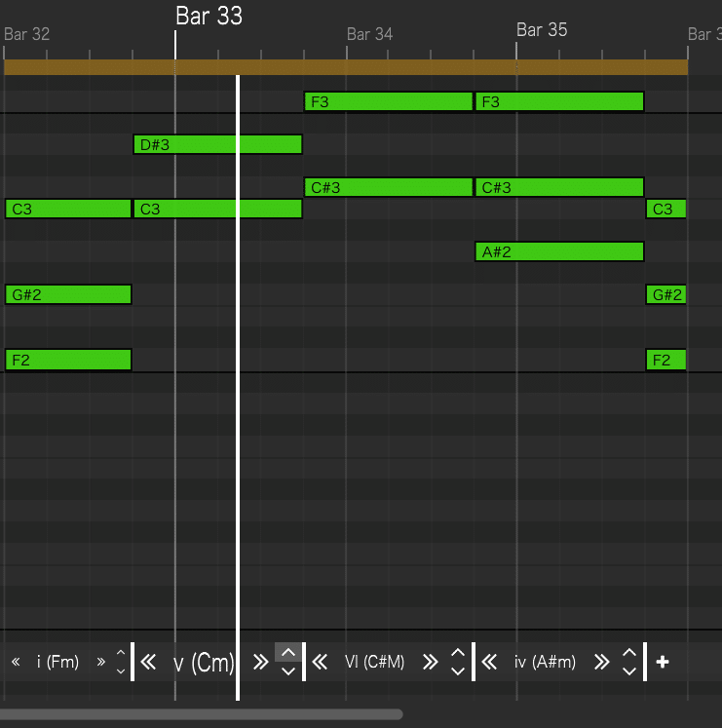Viewport: 722px width, 728px height.
Task: Select the A#2 note
Action: point(559,251)
